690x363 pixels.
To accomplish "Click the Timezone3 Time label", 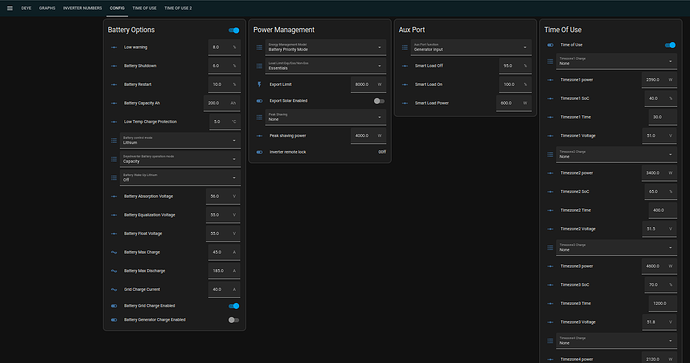I will 575,304.
